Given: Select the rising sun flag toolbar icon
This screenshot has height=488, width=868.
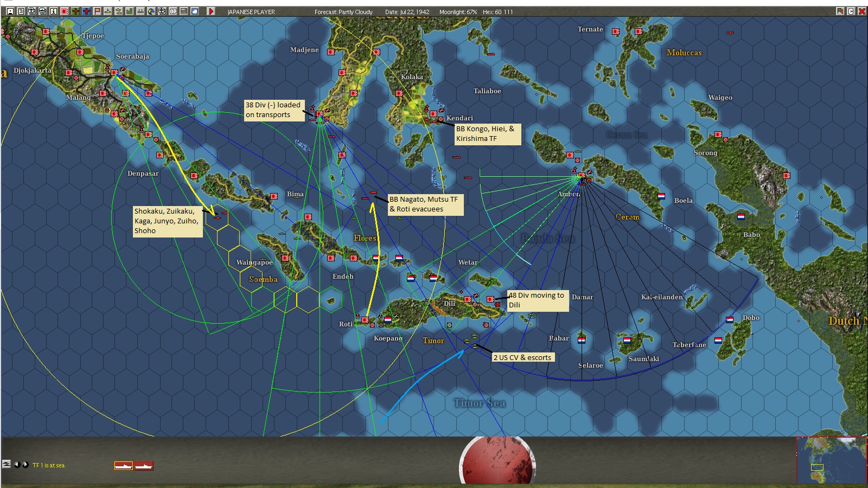Looking at the screenshot, I should (65, 11).
